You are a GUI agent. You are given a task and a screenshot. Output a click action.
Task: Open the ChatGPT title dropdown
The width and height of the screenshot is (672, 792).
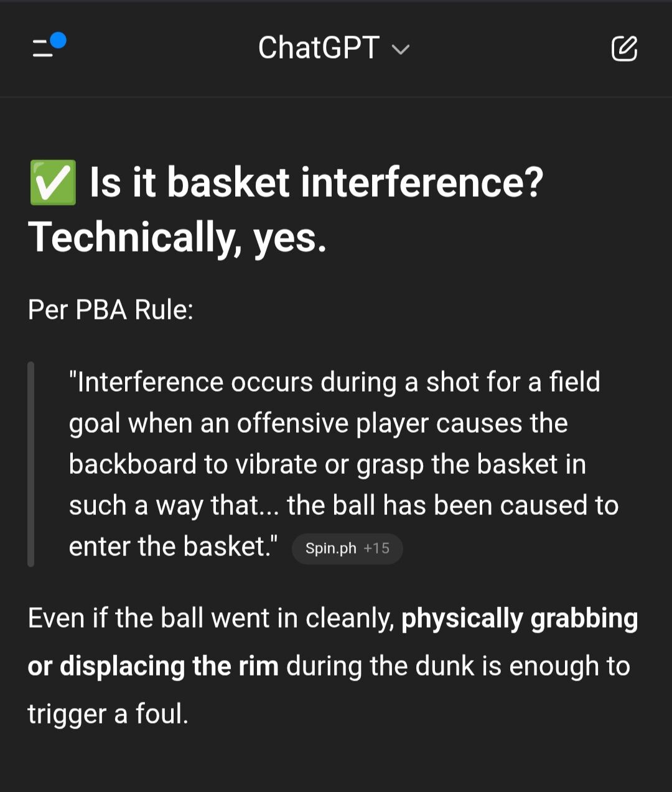(x=334, y=48)
